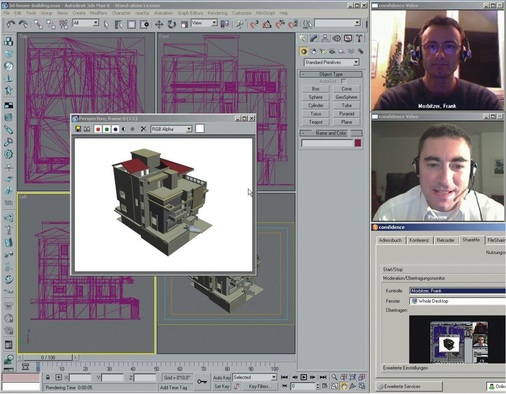Open the Hierarchy command panel tab

coord(325,38)
